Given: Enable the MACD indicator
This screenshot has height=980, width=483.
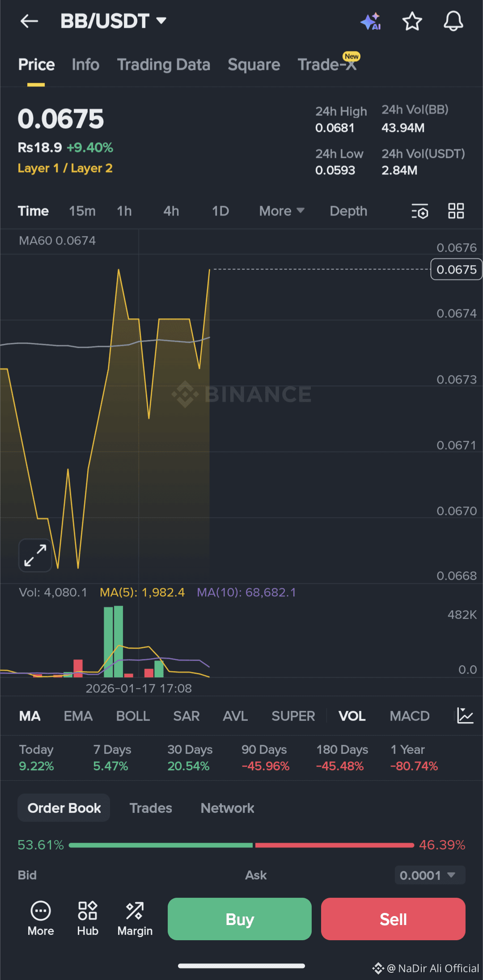Looking at the screenshot, I should click(409, 716).
